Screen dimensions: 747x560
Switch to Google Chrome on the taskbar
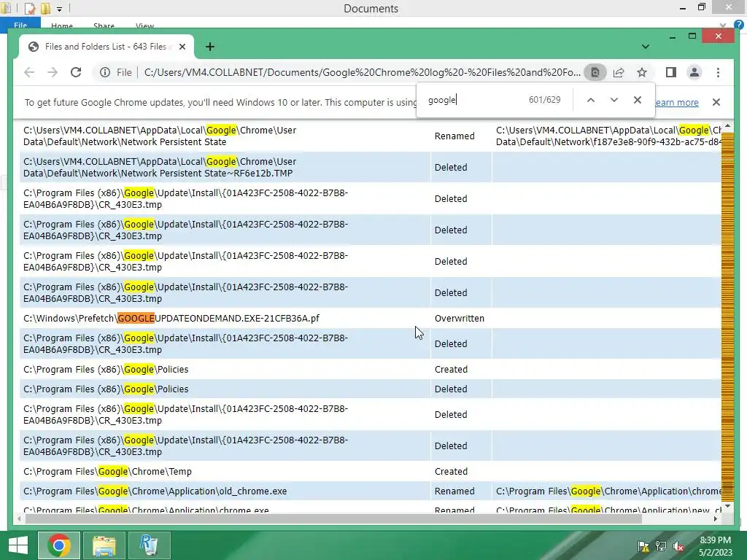[x=58, y=545]
